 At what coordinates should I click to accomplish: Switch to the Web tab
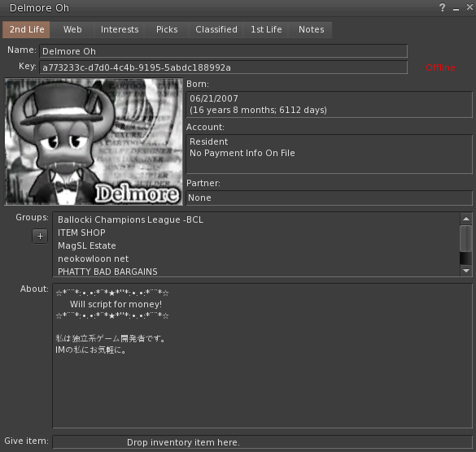[x=72, y=30]
